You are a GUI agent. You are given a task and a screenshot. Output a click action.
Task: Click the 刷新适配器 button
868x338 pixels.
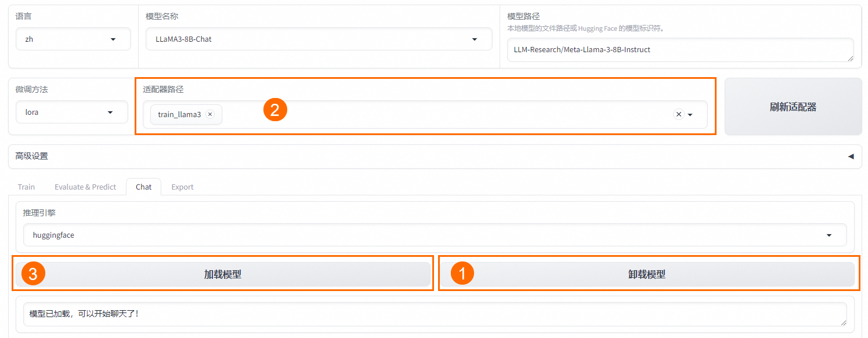(793, 107)
